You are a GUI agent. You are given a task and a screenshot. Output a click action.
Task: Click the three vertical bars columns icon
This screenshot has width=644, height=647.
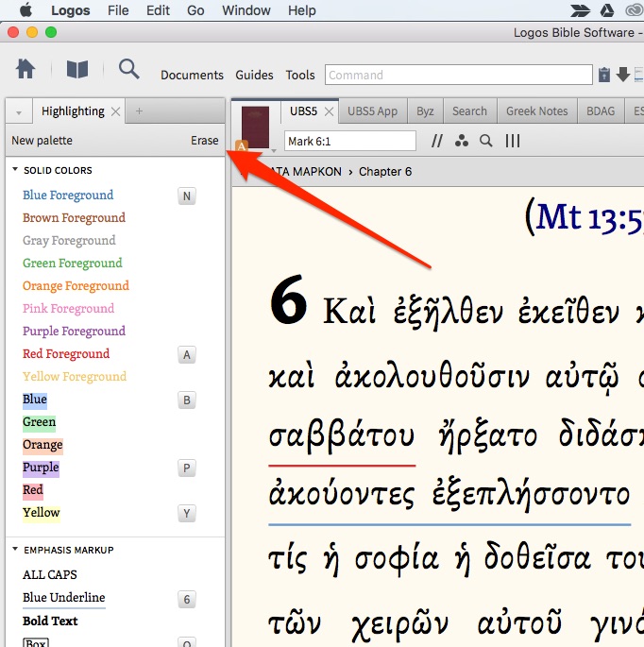click(x=513, y=141)
